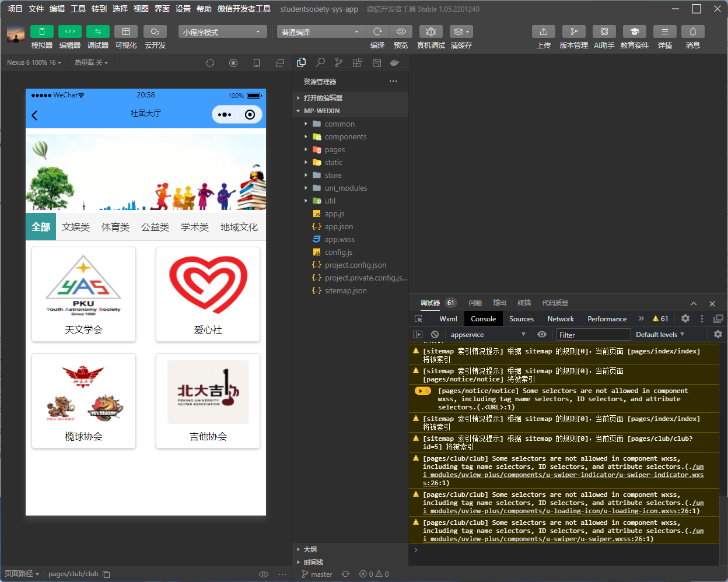Open project details (详情)
The width and height of the screenshot is (728, 582).
(x=665, y=31)
